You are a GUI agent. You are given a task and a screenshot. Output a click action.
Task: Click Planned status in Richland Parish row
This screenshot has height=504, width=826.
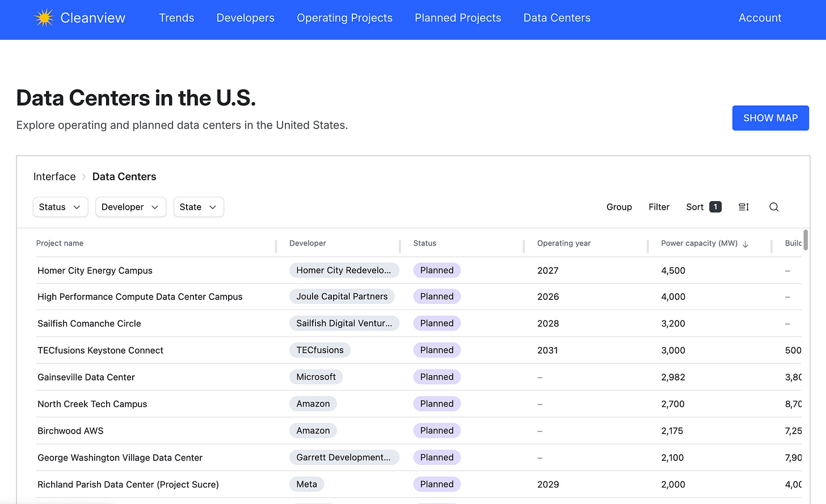pos(437,484)
